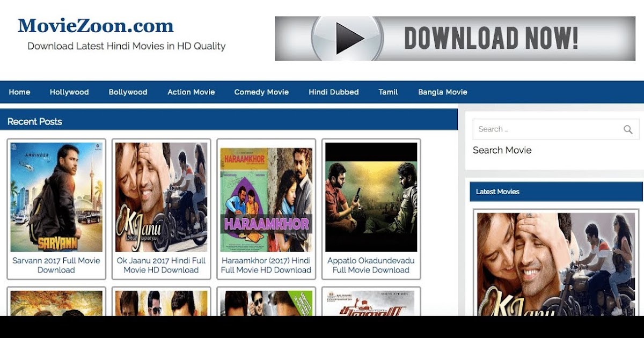Select the Action Movie menu item

(x=191, y=92)
